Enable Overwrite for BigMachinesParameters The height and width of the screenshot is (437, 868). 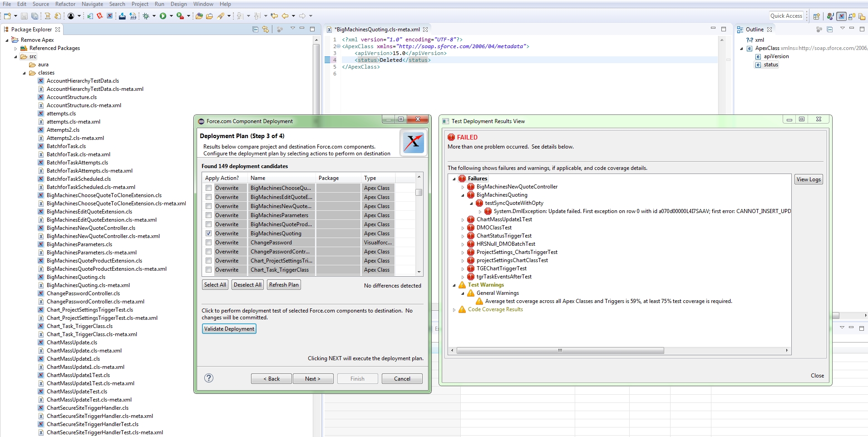[209, 215]
